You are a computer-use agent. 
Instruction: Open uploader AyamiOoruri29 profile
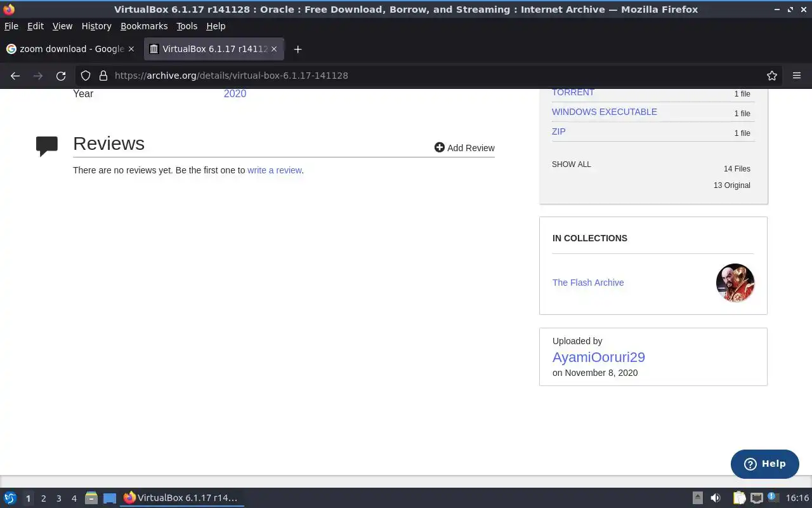tap(599, 358)
